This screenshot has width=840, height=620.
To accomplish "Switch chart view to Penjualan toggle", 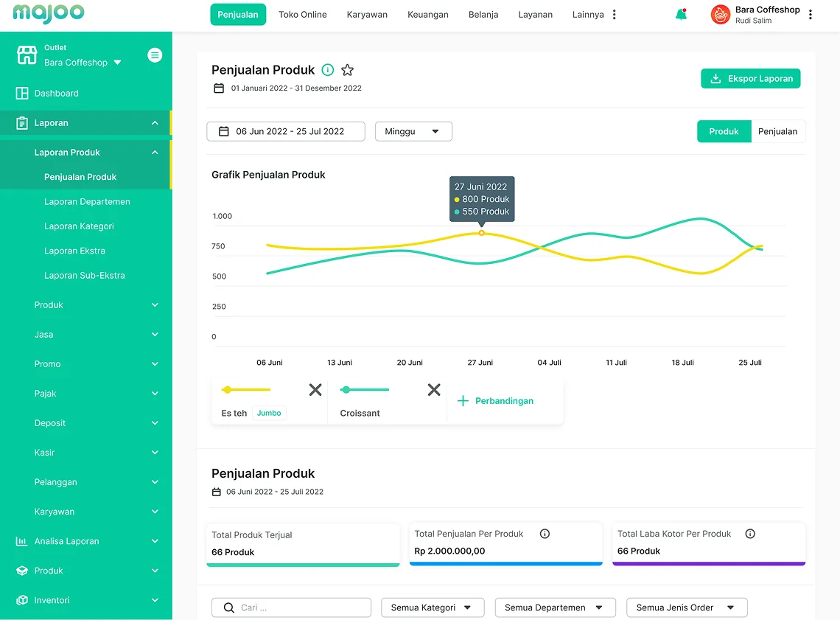I will pos(777,131).
